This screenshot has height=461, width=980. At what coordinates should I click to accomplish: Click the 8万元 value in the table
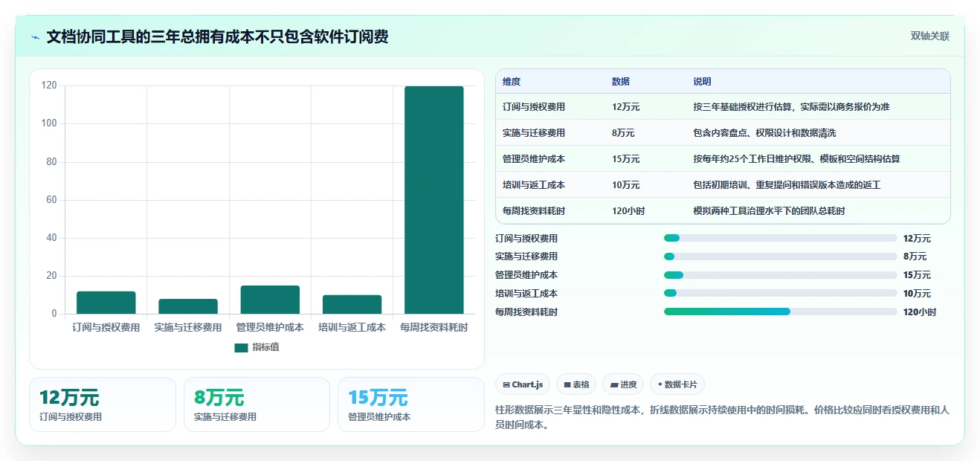point(623,133)
